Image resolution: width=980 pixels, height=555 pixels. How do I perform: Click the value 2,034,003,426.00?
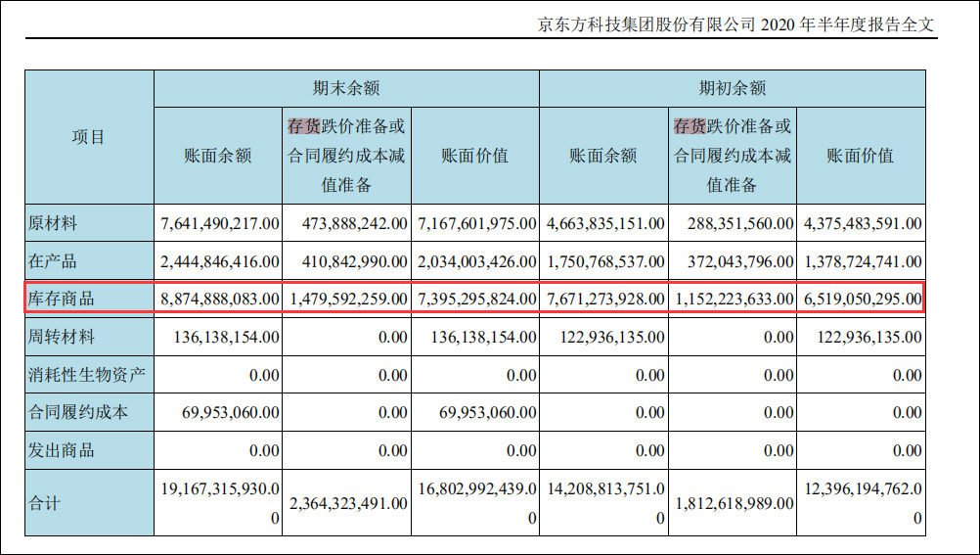[x=477, y=261]
